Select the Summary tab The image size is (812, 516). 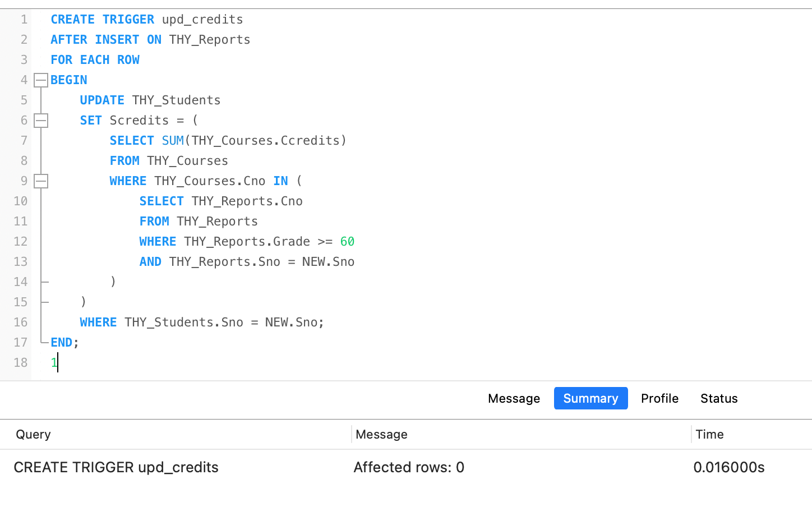590,399
